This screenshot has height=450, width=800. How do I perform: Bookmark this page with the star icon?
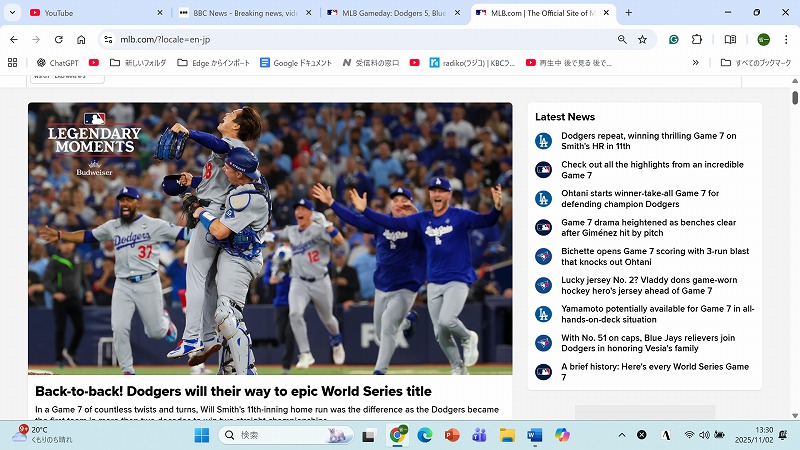[x=642, y=39]
